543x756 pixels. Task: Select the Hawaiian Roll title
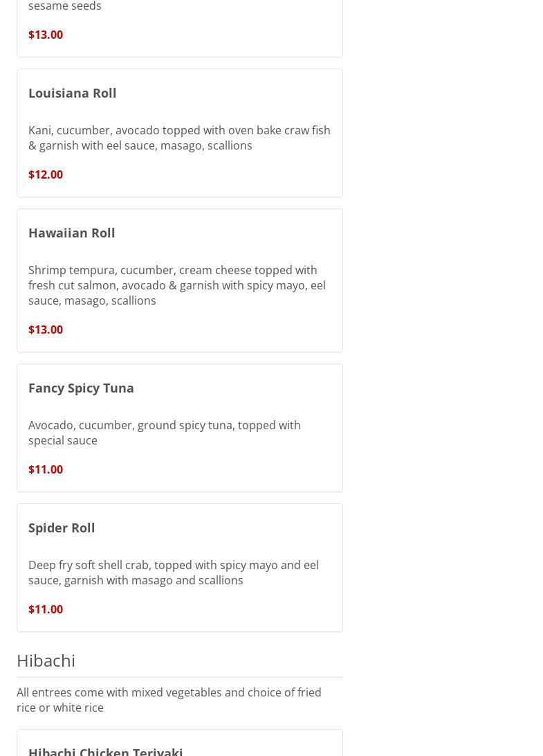click(71, 233)
